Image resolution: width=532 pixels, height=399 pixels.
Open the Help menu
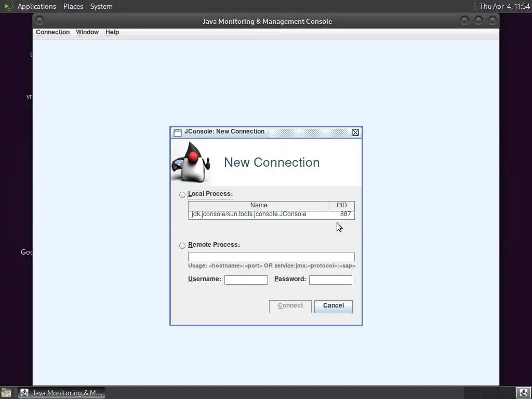(x=112, y=32)
